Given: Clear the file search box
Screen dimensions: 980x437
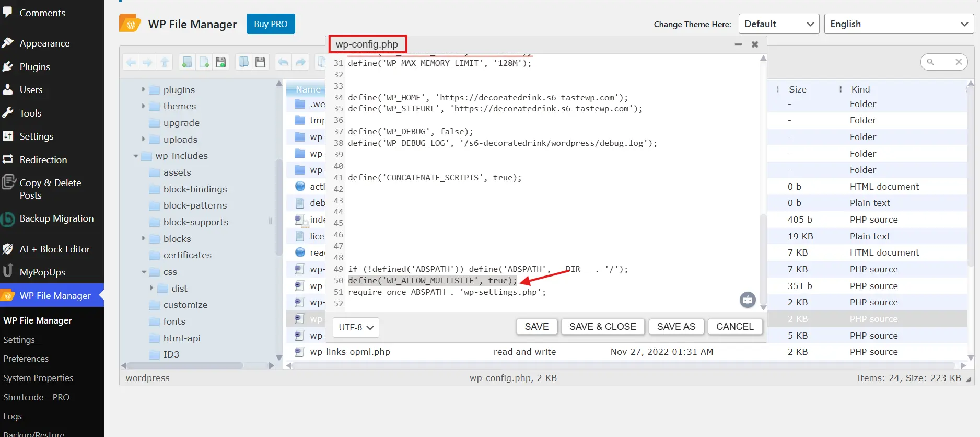Looking at the screenshot, I should click(x=959, y=62).
